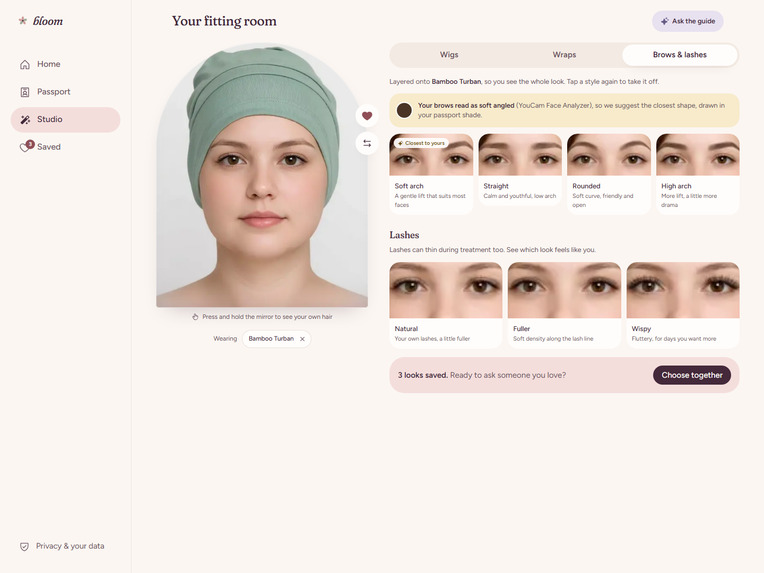
Task: Save this look with the heart button
Action: pyautogui.click(x=367, y=116)
